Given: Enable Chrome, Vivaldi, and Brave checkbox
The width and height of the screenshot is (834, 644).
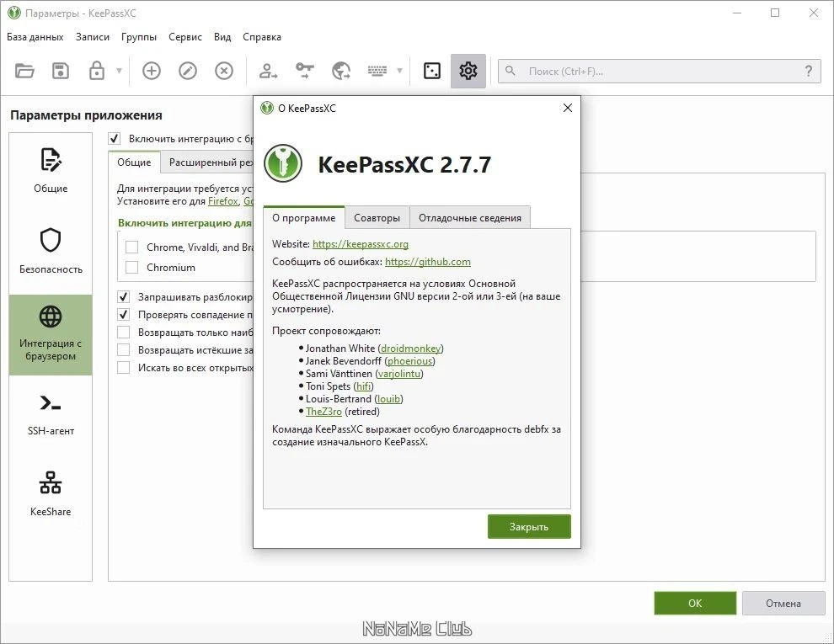Looking at the screenshot, I should click(132, 247).
